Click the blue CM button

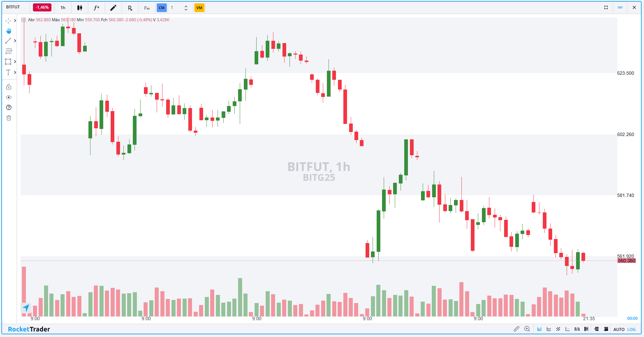(x=162, y=8)
